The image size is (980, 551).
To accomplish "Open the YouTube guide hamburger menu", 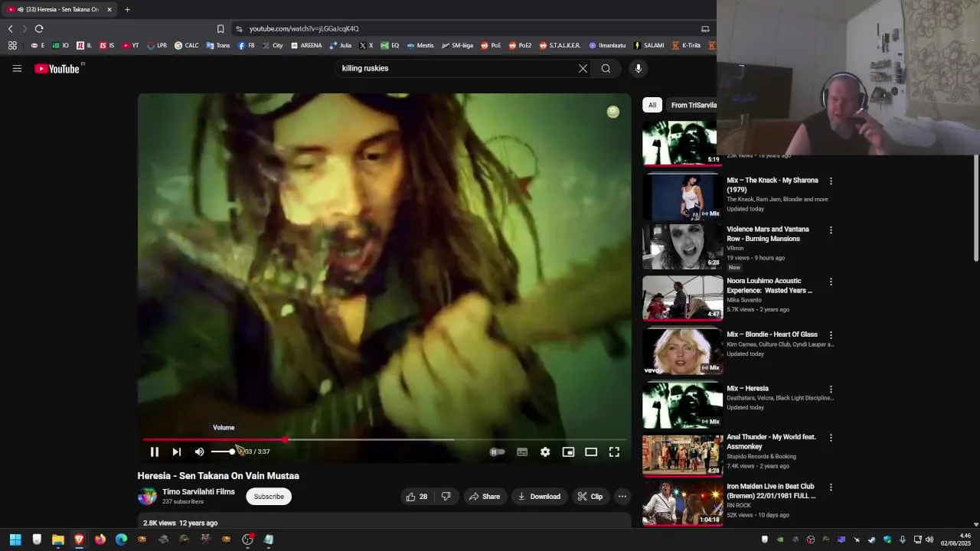I will [17, 69].
